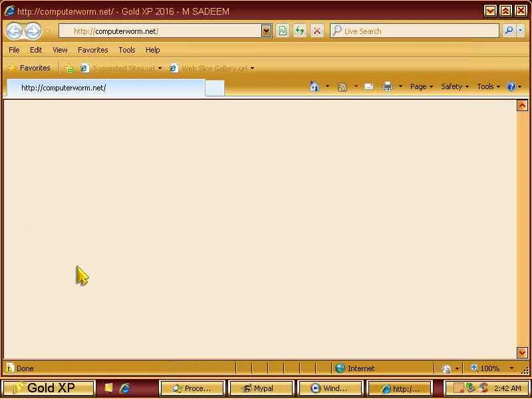Go back with the Back arrow button
Image resolution: width=532 pixels, height=399 pixels.
click(14, 31)
